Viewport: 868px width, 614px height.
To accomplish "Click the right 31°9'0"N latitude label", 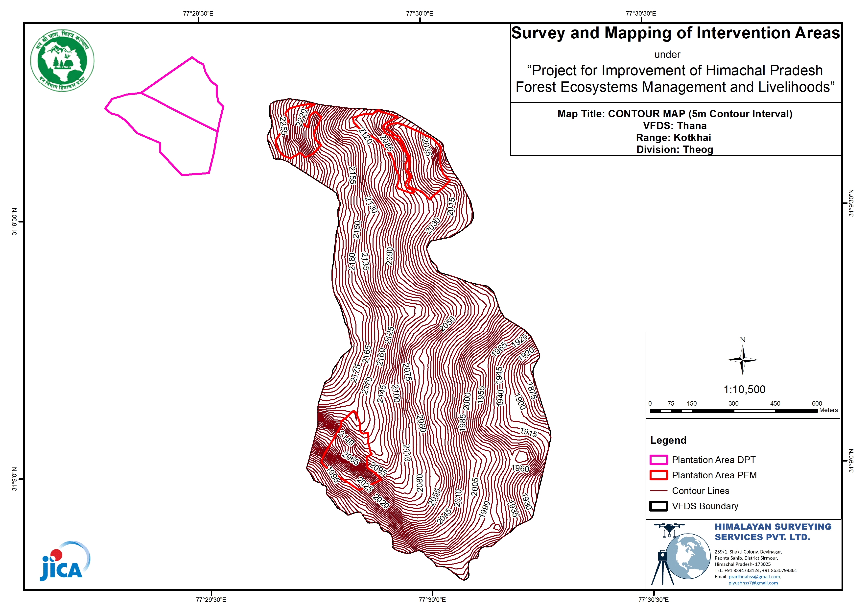I will point(851,460).
